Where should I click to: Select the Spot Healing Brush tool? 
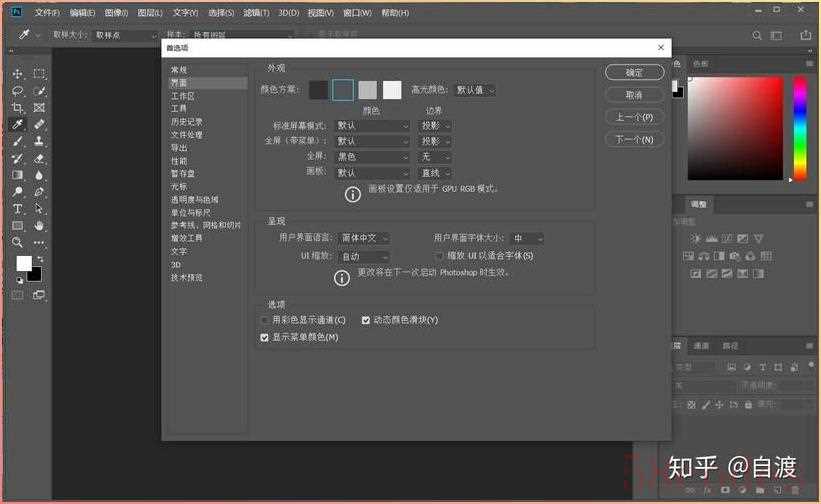(x=39, y=125)
